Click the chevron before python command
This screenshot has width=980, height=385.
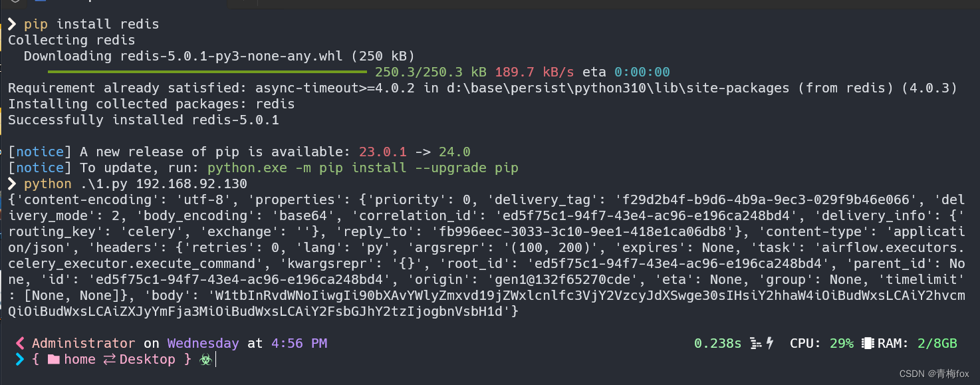12,184
